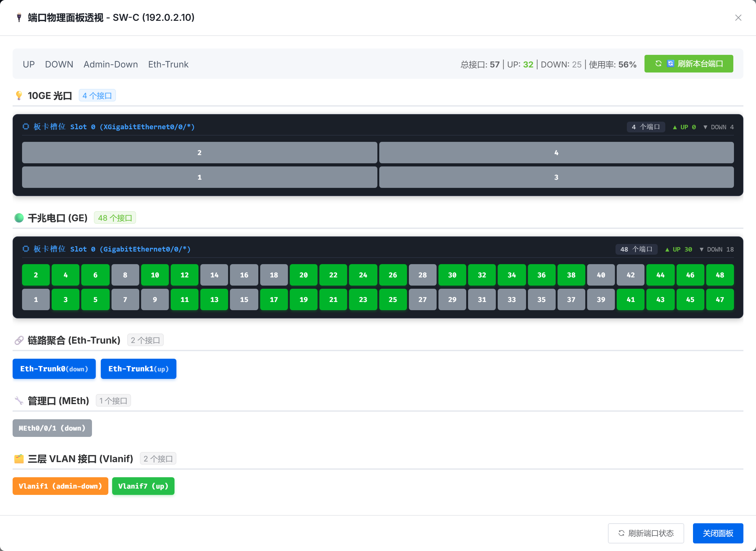Click the chain link icon beside 链路聚合

point(19,340)
